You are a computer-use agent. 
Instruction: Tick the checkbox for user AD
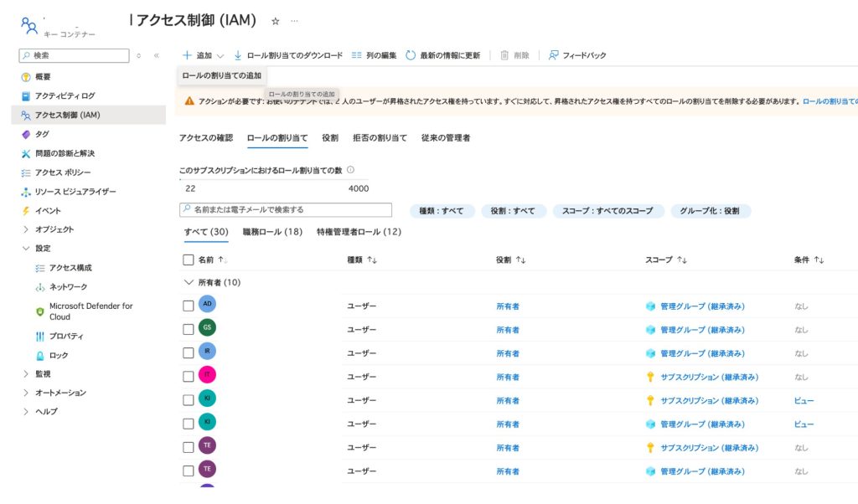coord(188,306)
